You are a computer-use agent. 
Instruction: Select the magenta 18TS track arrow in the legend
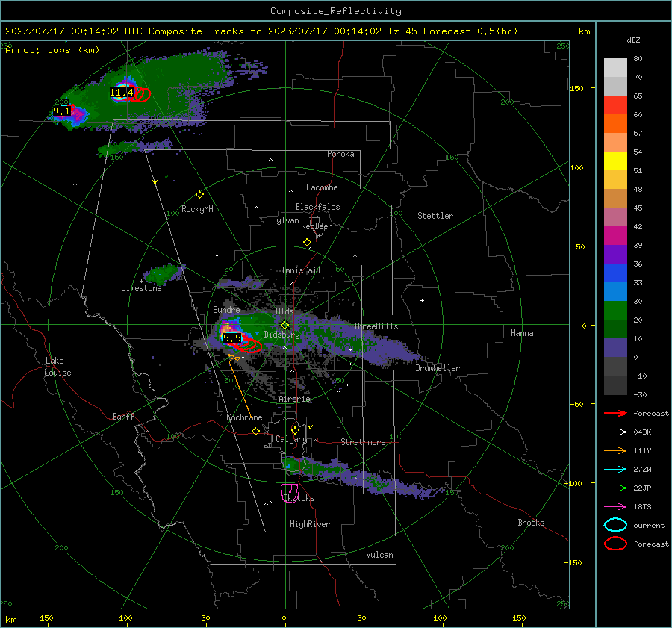(615, 507)
